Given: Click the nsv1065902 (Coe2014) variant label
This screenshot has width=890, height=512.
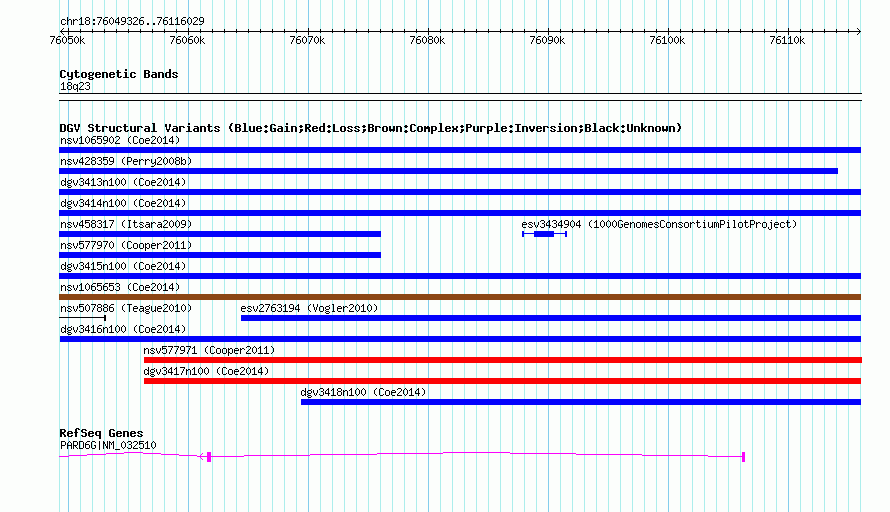Looking at the screenshot, I should (120, 140).
